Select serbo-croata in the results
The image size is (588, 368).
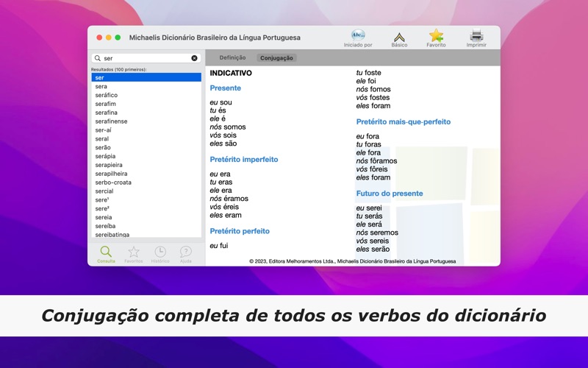click(x=146, y=183)
